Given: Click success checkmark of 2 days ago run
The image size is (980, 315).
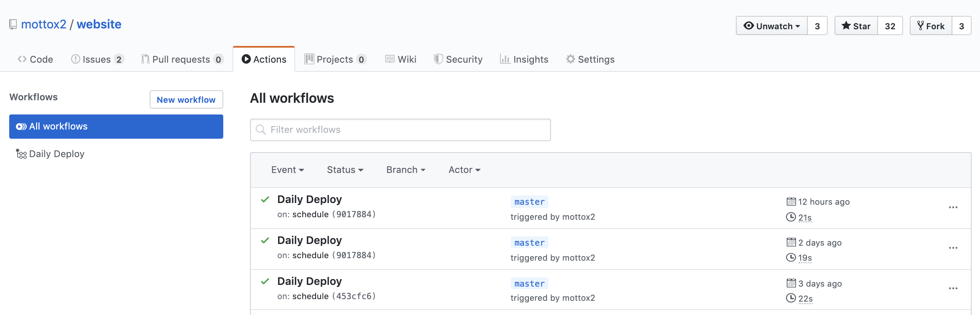Looking at the screenshot, I should (x=265, y=241).
